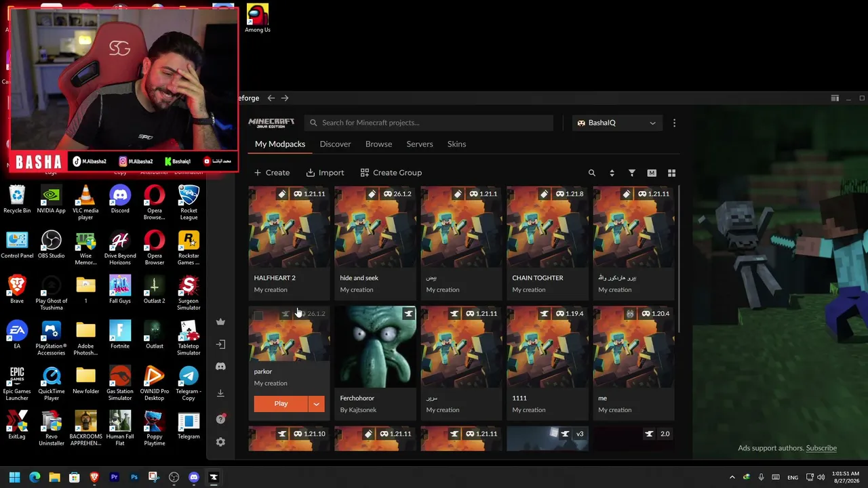Open the Servers tab
Viewport: 868px width, 488px height.
420,144
